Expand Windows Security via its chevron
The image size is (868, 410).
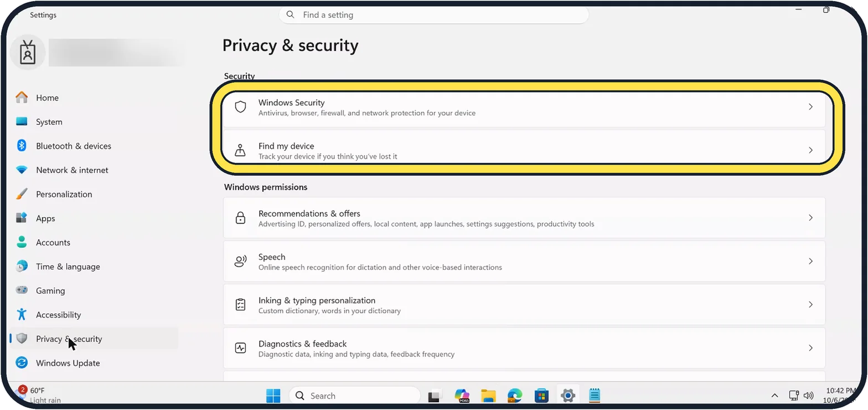coord(810,107)
